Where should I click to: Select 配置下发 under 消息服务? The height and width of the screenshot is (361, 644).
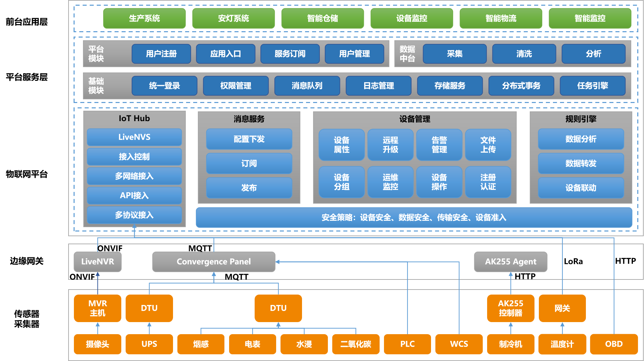tap(249, 139)
